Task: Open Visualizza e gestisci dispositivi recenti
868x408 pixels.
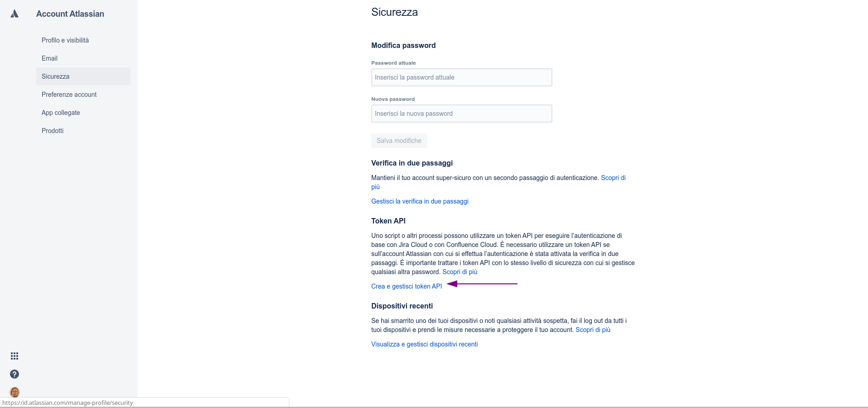Action: tap(424, 344)
